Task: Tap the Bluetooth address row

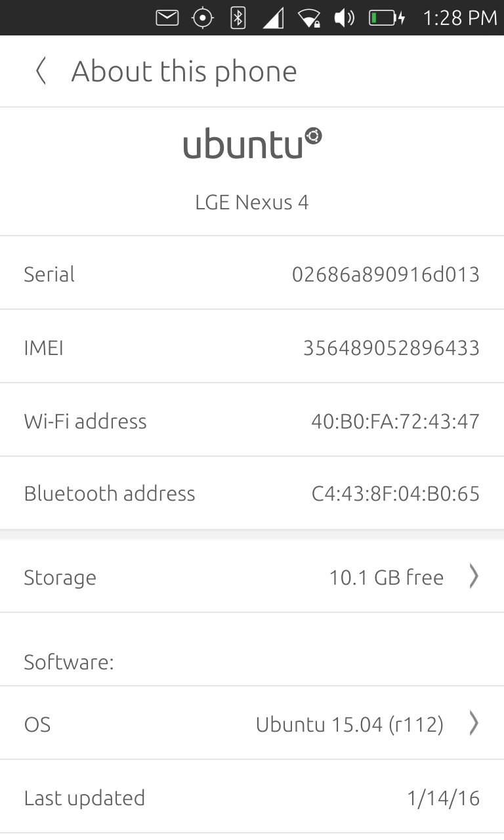Action: coord(252,493)
